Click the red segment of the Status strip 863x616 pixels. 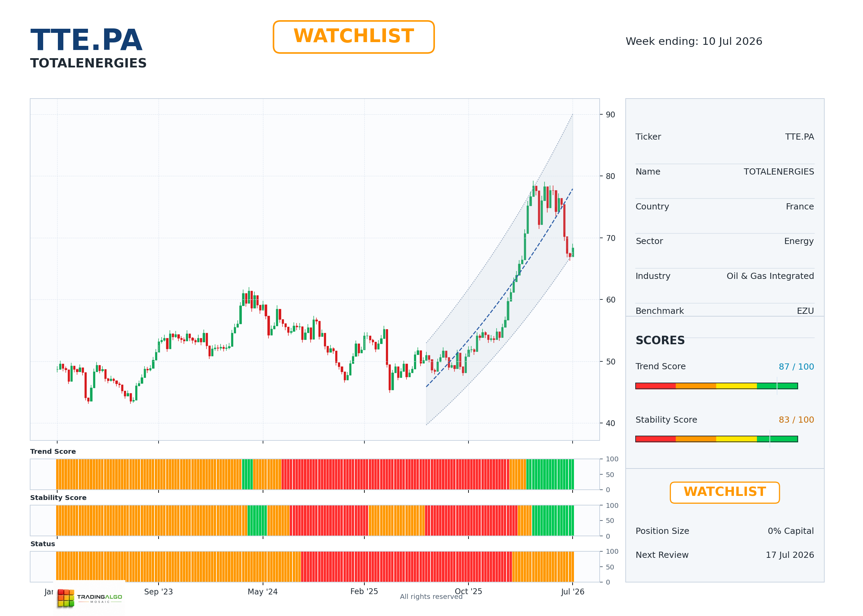click(406, 567)
